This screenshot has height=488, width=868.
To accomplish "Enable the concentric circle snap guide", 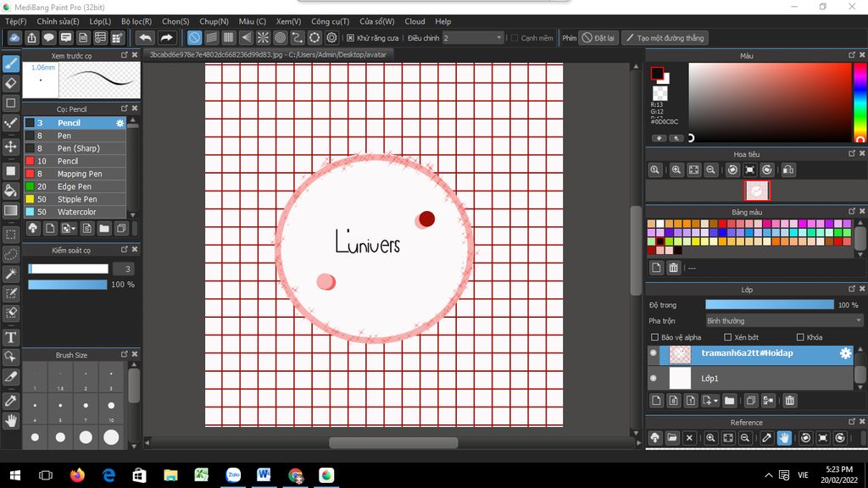I will point(280,37).
